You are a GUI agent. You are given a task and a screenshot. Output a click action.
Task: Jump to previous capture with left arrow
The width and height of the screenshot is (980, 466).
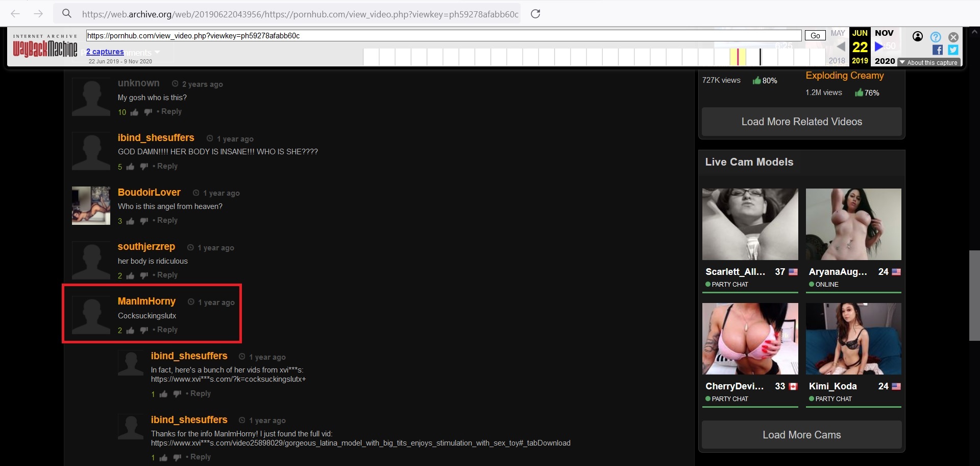(x=841, y=46)
